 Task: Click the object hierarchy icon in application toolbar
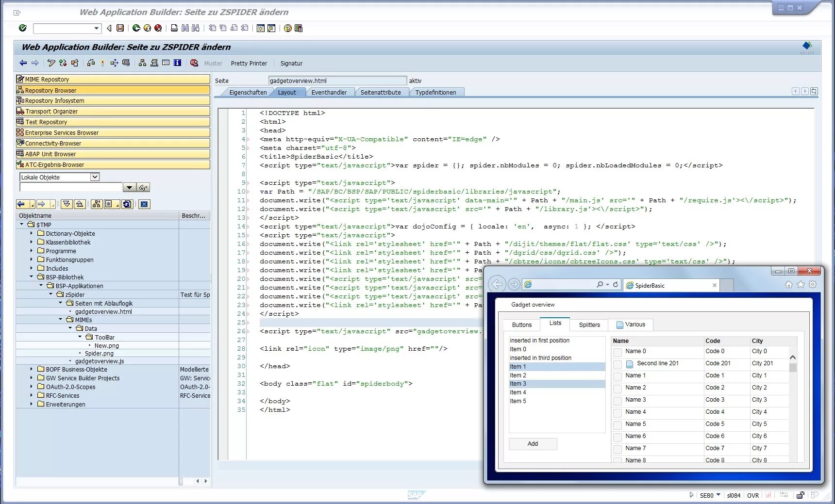click(142, 63)
